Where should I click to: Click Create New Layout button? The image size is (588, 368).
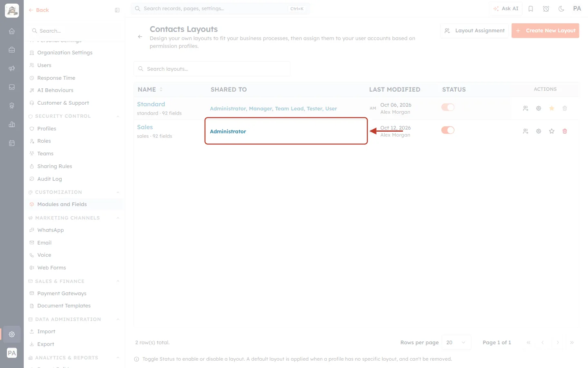pos(545,31)
